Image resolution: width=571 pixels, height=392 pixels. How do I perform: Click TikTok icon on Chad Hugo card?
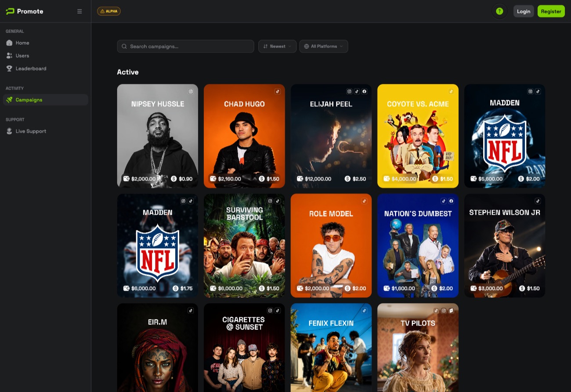278,92
